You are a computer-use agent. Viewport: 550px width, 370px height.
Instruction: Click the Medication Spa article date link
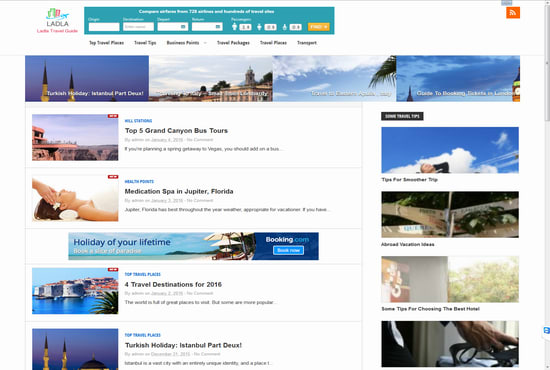[x=167, y=201]
